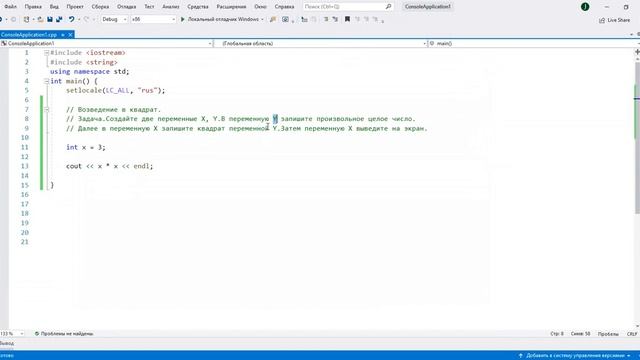This screenshot has width=640, height=360.
Task: Open the Тест menu
Action: click(149, 7)
